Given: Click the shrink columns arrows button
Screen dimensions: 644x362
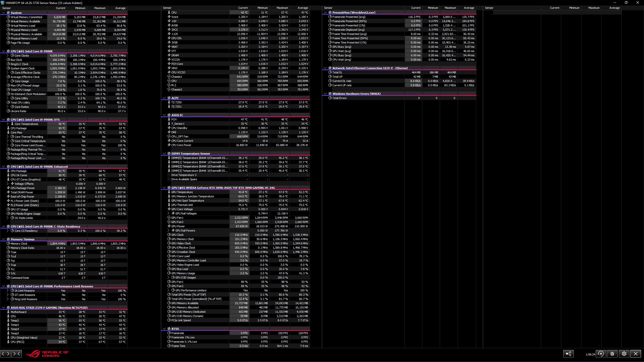Looking at the screenshot, I should coord(17,354).
